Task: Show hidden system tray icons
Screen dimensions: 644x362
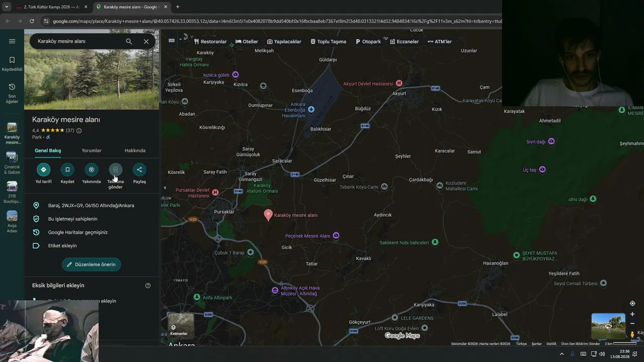Action: tap(561, 354)
